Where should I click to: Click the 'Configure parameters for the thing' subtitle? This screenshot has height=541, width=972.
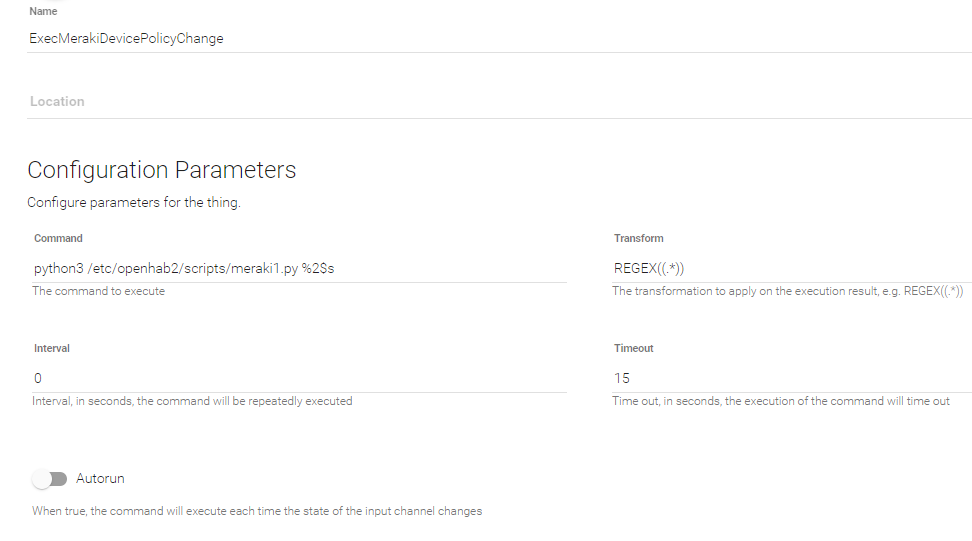click(134, 203)
